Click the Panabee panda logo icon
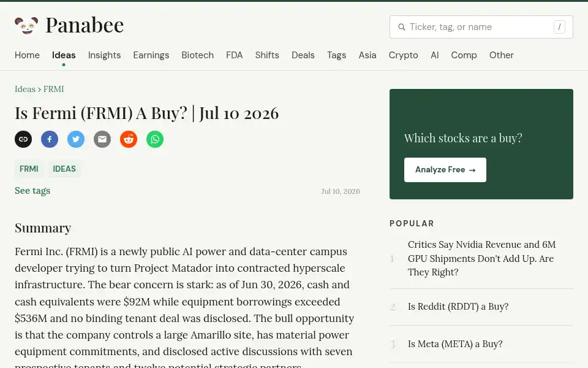This screenshot has height=368, width=588. pyautogui.click(x=26, y=26)
